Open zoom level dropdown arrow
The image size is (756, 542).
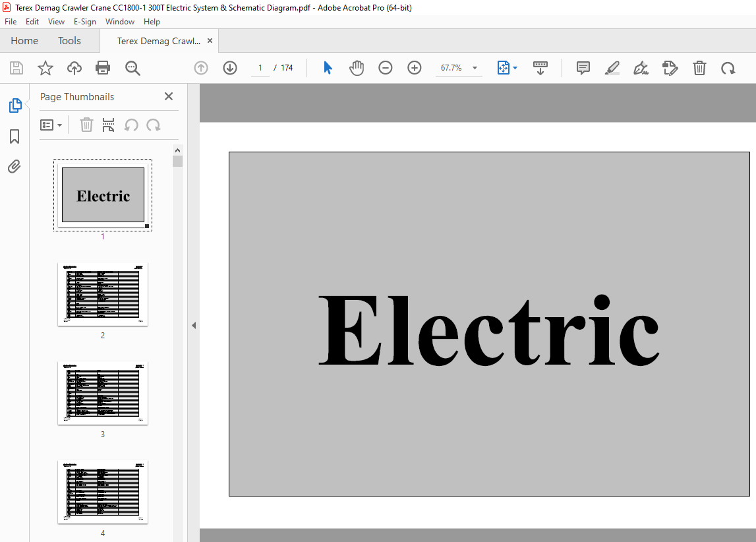click(475, 68)
